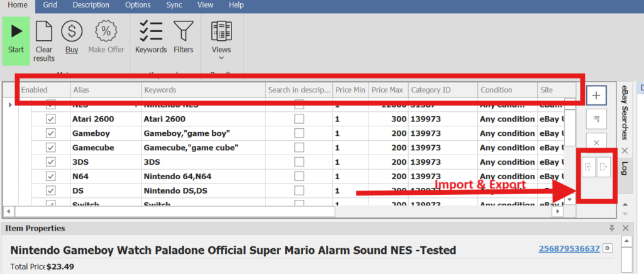This screenshot has width=644, height=274.
Task: Open the View ribbon tab
Action: 206,5
